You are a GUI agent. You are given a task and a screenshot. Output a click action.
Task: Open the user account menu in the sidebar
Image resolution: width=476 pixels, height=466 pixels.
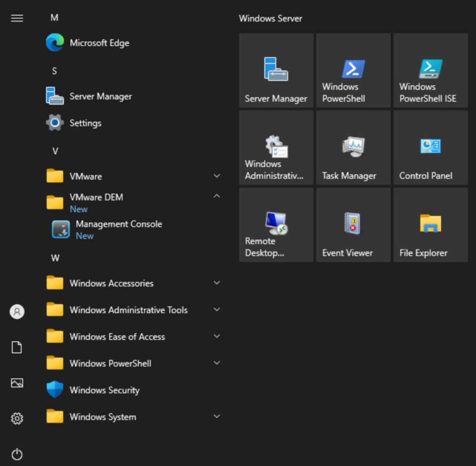click(x=17, y=311)
